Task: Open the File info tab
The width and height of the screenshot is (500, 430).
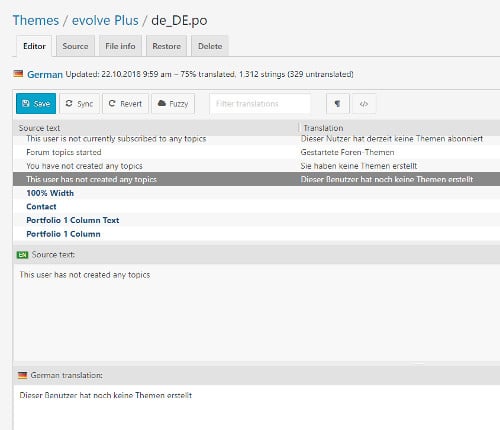Action: tap(120, 46)
